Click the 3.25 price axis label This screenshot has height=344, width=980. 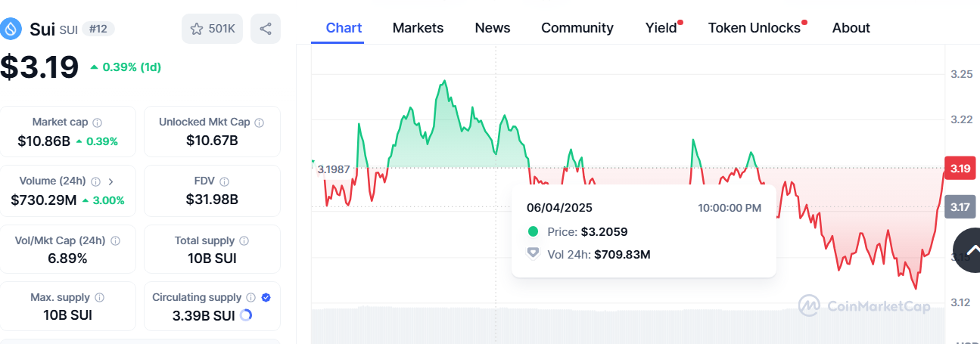(x=961, y=74)
